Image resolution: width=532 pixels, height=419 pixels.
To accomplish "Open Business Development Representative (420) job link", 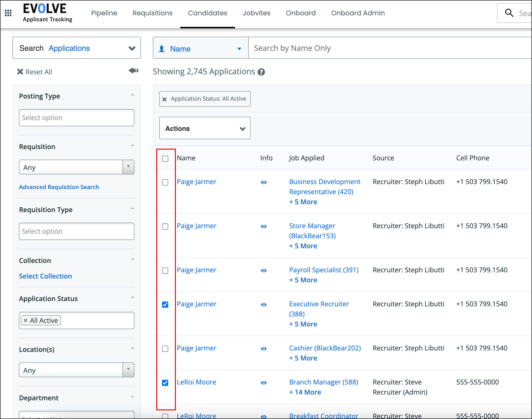I will [324, 187].
